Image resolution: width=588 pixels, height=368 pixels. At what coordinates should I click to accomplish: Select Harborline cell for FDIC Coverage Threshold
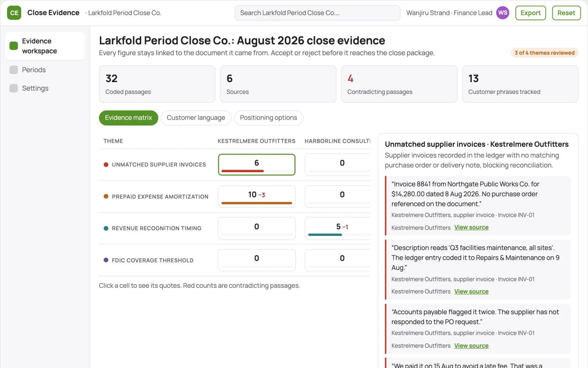[338, 260]
